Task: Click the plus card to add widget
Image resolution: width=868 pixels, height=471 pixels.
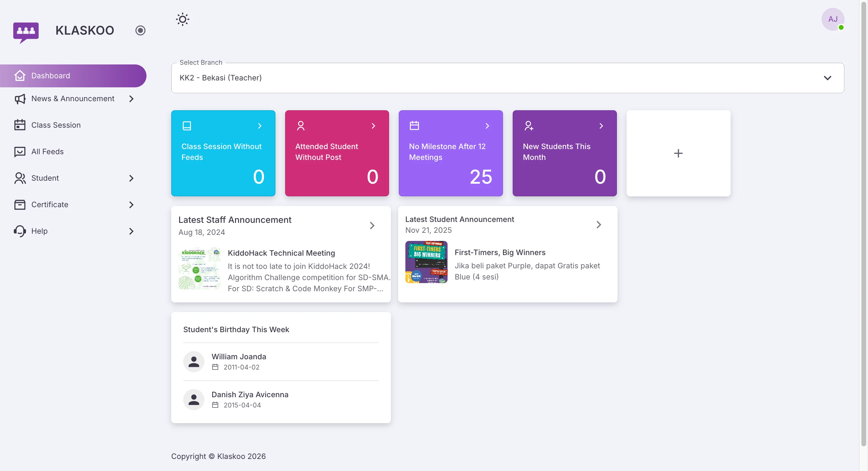Action: click(678, 153)
